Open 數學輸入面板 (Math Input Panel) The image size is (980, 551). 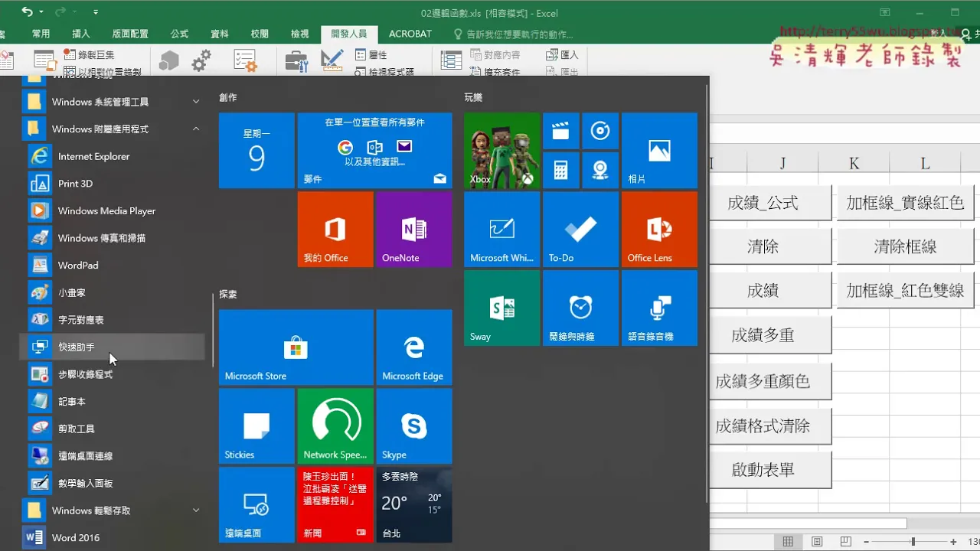113,483
